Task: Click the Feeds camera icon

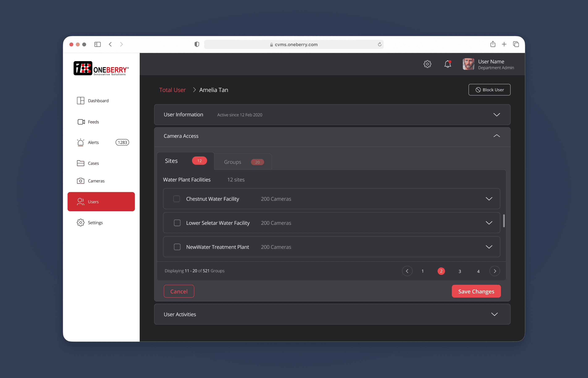Action: pos(81,122)
